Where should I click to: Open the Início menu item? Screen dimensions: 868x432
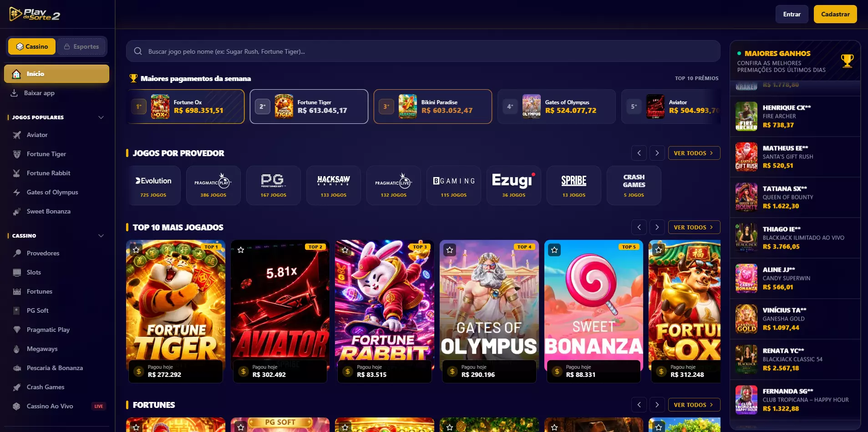tap(56, 74)
